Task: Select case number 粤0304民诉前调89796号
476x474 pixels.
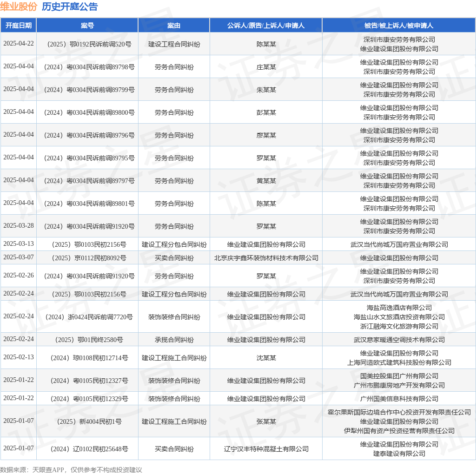Action: (x=89, y=135)
